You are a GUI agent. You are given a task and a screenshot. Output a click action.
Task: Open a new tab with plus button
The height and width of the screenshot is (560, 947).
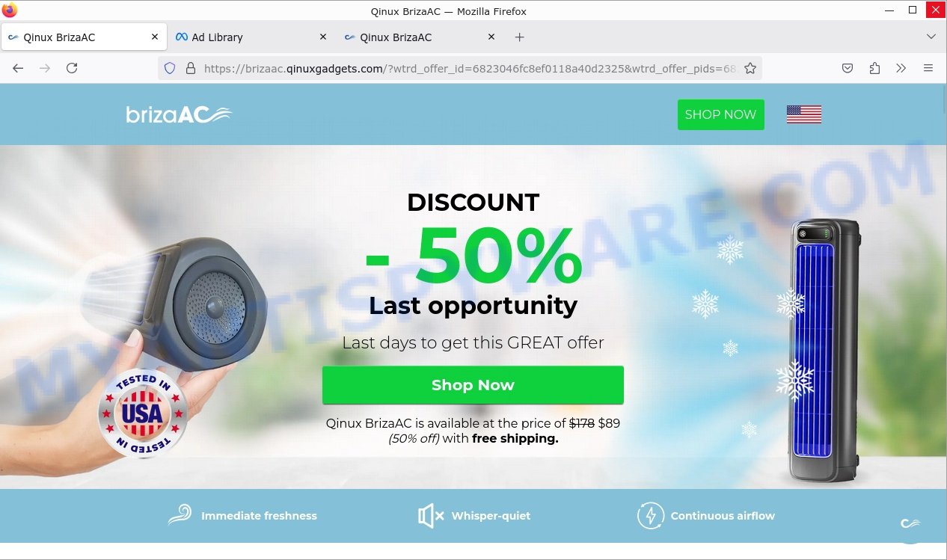(x=520, y=37)
